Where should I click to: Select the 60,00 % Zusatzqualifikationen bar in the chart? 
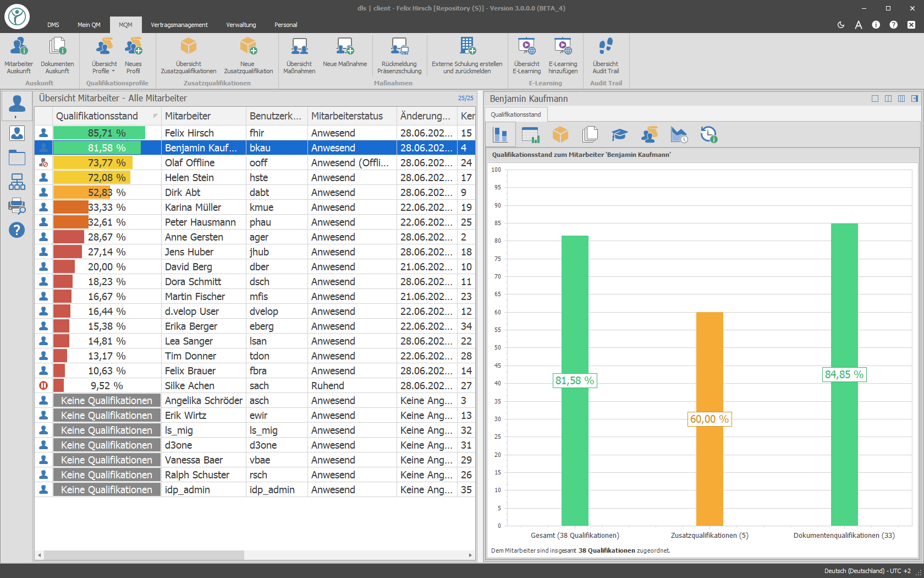pyautogui.click(x=710, y=418)
